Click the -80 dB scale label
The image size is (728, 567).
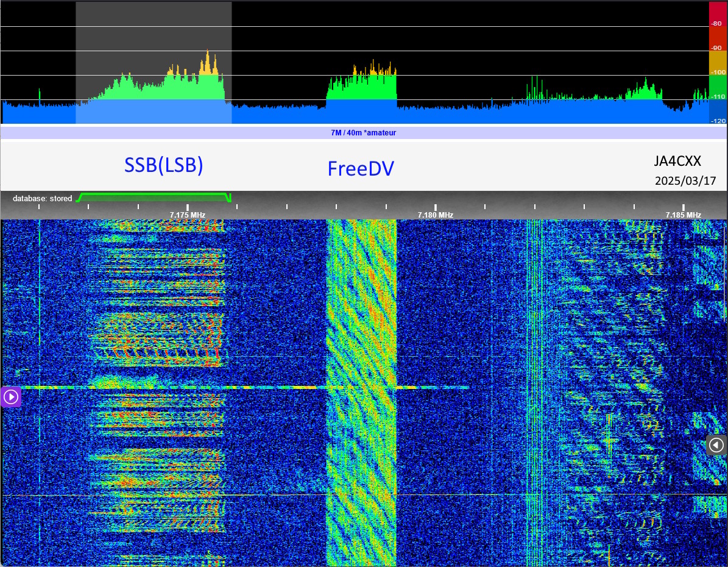click(x=717, y=23)
